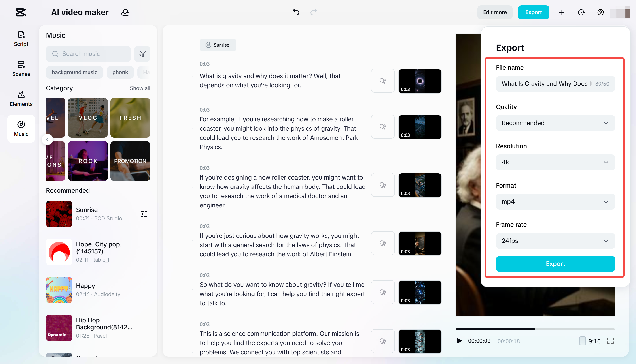This screenshot has width=636, height=364.
Task: Switch to the Scenes panel
Action: [21, 68]
